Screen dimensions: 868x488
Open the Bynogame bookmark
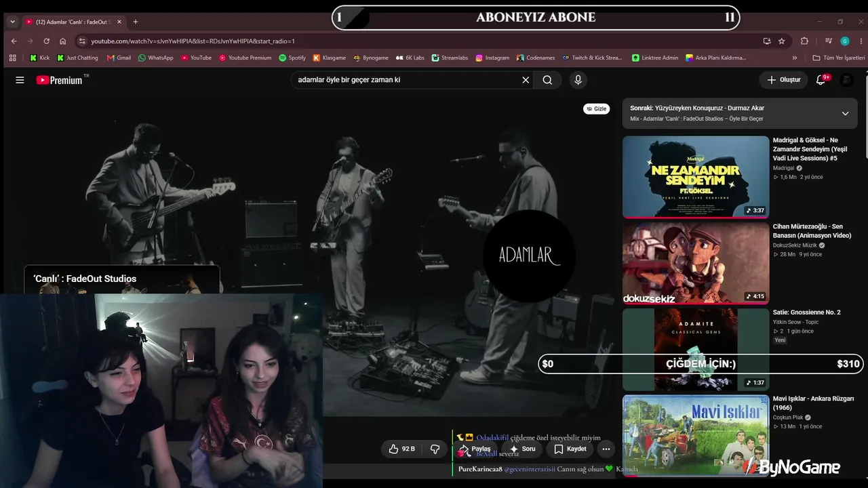(x=370, y=58)
